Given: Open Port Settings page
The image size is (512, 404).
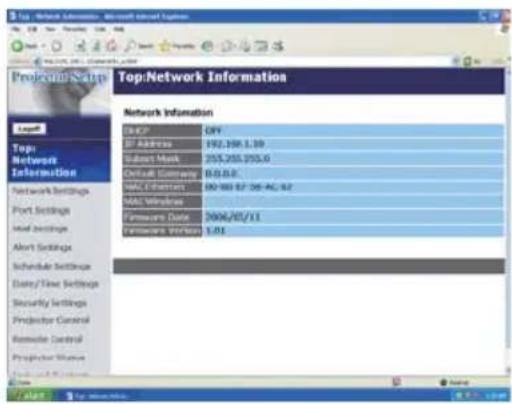Looking at the screenshot, I should coord(41,210).
